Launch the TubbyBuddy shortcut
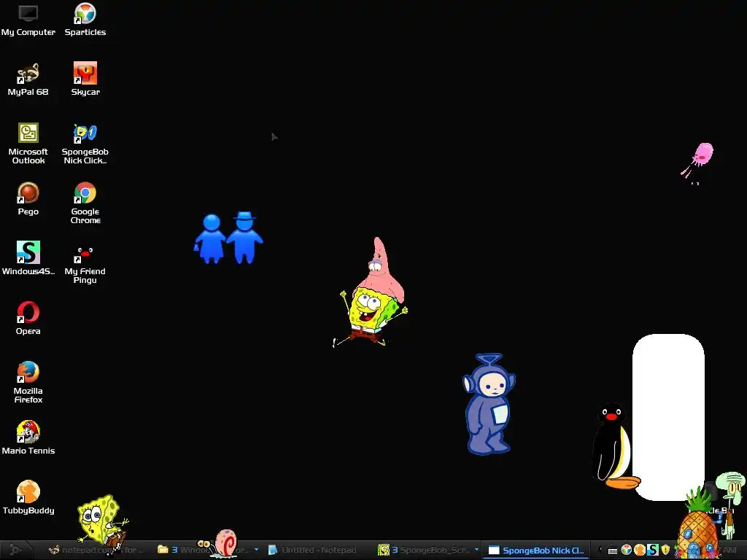This screenshot has height=560, width=747. [x=28, y=497]
